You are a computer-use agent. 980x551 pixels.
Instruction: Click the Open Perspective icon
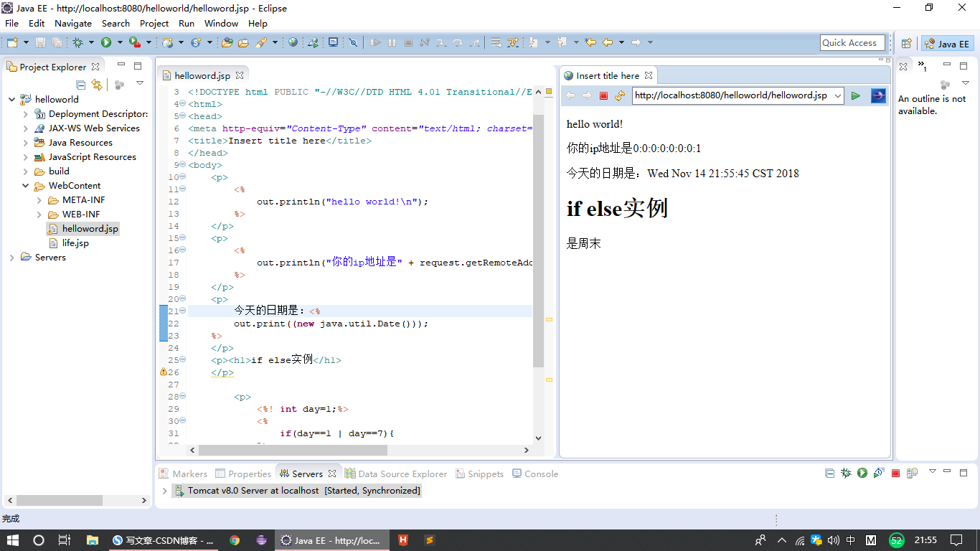(906, 44)
